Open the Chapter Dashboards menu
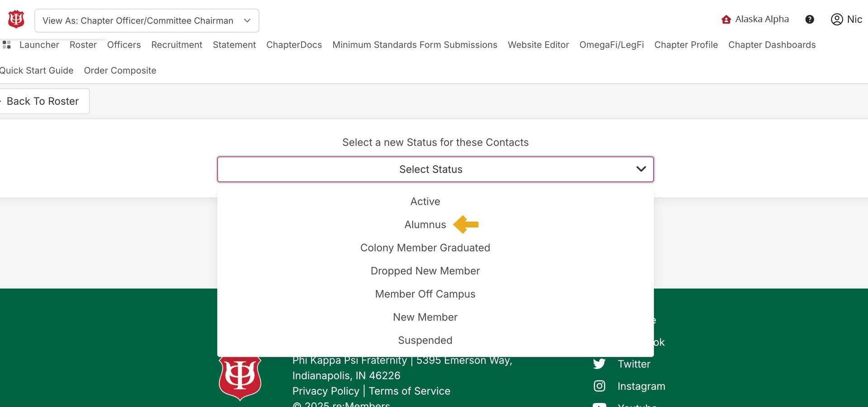Viewport: 868px width, 407px height. pos(772,45)
